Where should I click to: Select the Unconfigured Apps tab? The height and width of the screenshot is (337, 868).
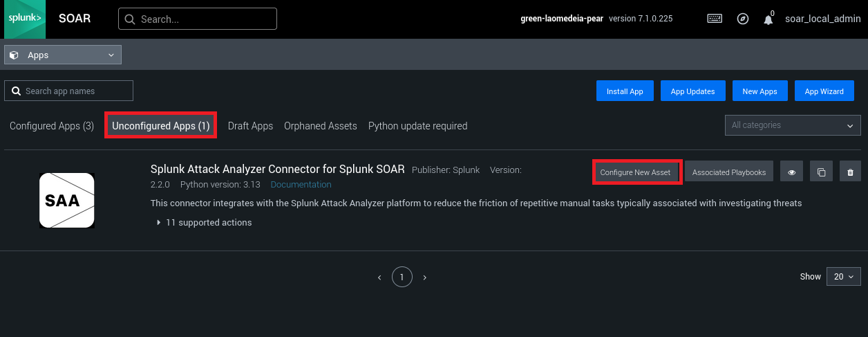(160, 126)
